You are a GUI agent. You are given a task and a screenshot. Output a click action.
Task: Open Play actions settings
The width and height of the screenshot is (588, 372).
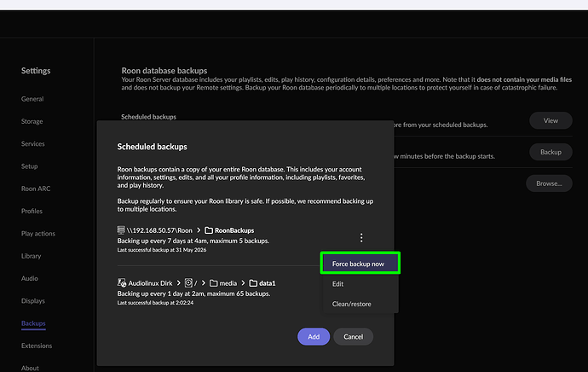pos(38,234)
